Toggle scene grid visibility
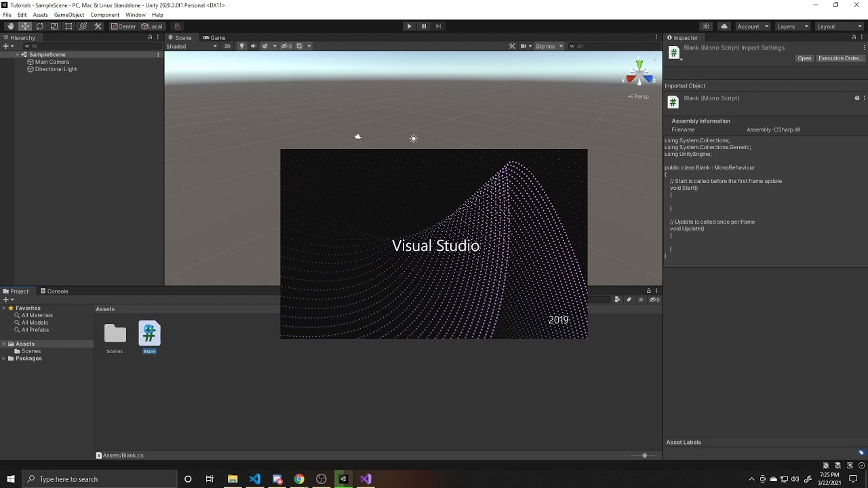The height and width of the screenshot is (488, 868). coord(299,46)
